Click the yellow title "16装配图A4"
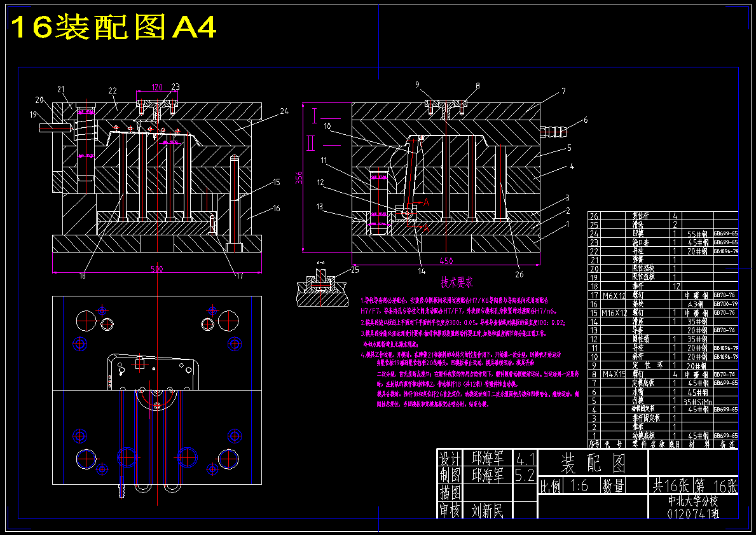756x535 pixels. pos(113,28)
